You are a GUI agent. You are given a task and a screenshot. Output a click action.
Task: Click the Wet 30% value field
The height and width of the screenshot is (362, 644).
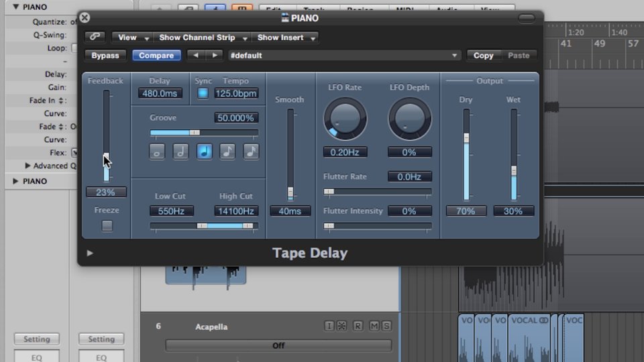point(513,211)
